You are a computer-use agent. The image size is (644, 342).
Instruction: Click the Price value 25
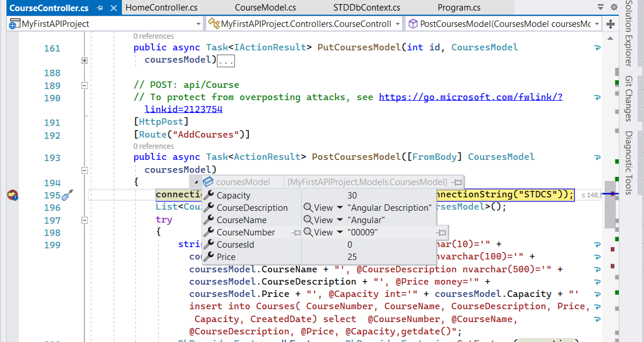[352, 257]
